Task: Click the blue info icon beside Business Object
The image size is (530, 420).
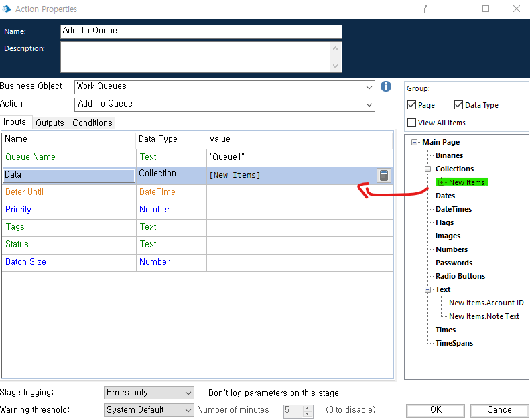Action: pyautogui.click(x=386, y=86)
